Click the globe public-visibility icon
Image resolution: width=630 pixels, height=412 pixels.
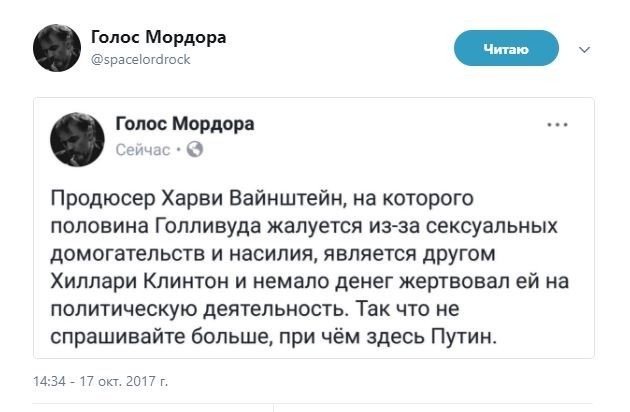point(195,150)
